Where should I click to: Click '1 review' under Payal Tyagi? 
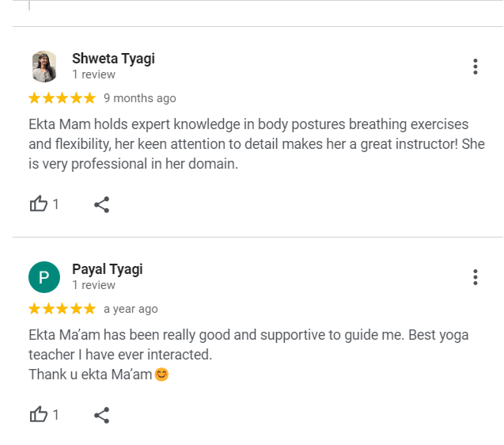click(x=93, y=285)
